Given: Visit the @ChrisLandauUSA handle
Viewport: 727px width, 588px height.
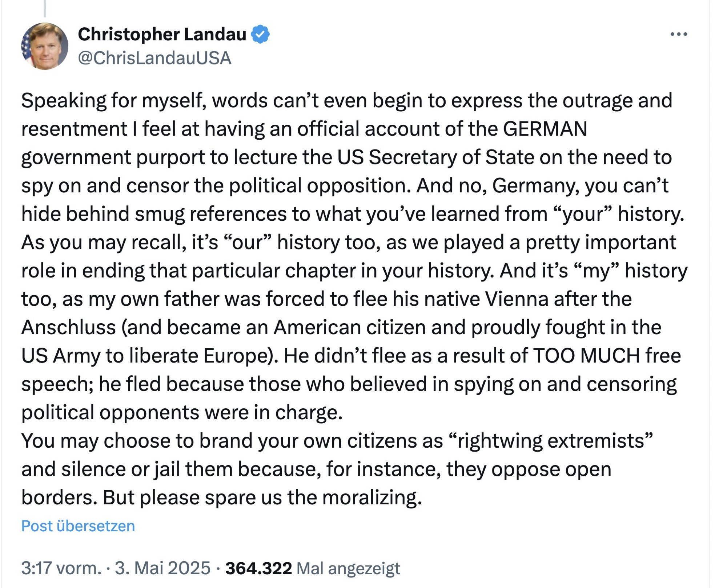Looking at the screenshot, I should tap(154, 58).
